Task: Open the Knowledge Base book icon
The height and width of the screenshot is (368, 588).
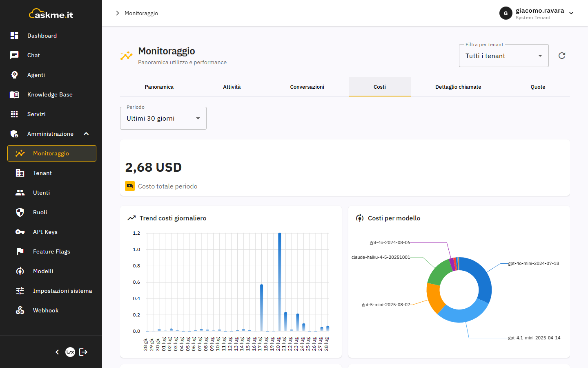Action: (14, 94)
